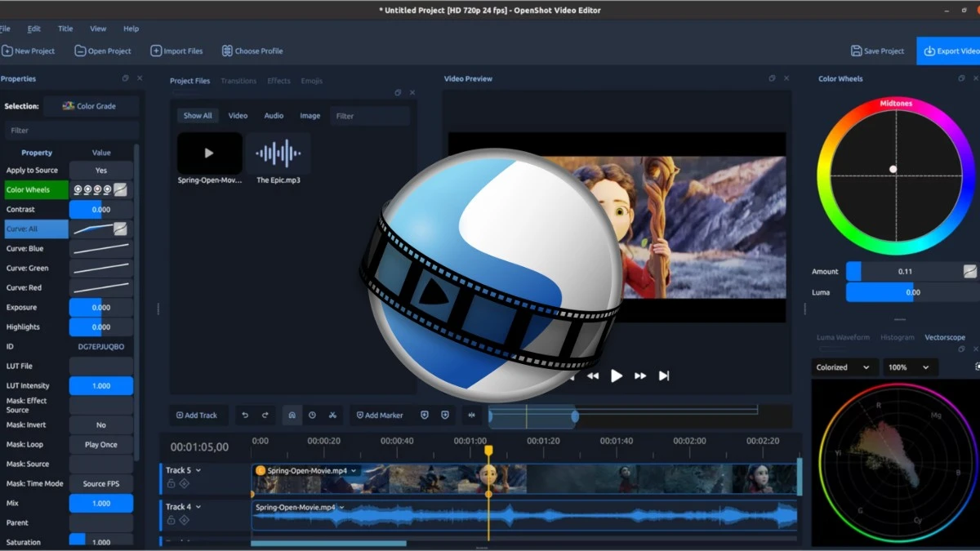
Task: Click the Properties panel filter field
Action: click(x=71, y=131)
